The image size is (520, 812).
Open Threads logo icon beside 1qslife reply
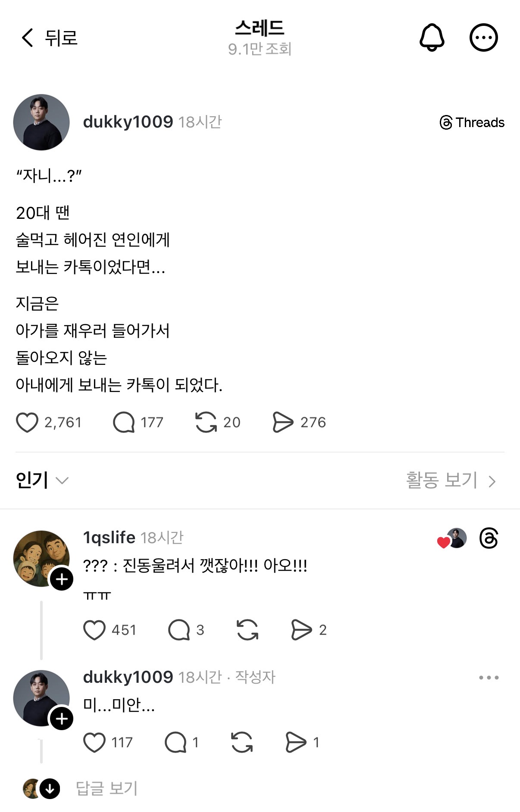pyautogui.click(x=489, y=538)
